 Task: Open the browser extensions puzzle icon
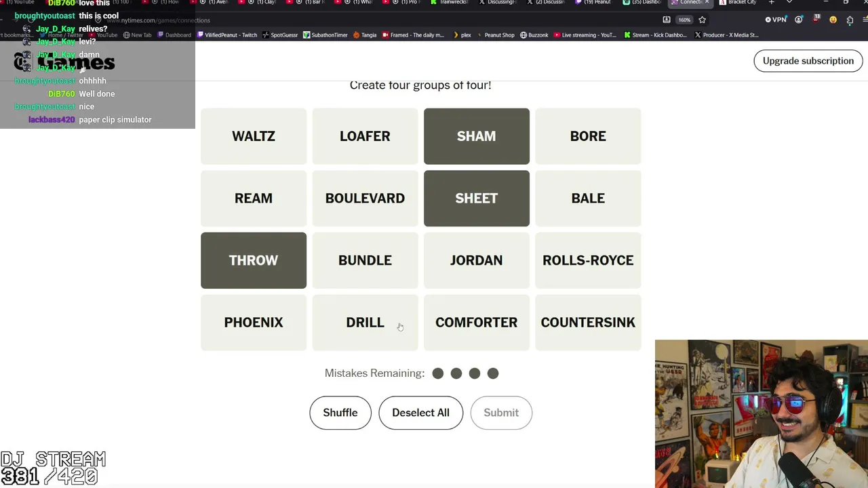[850, 20]
